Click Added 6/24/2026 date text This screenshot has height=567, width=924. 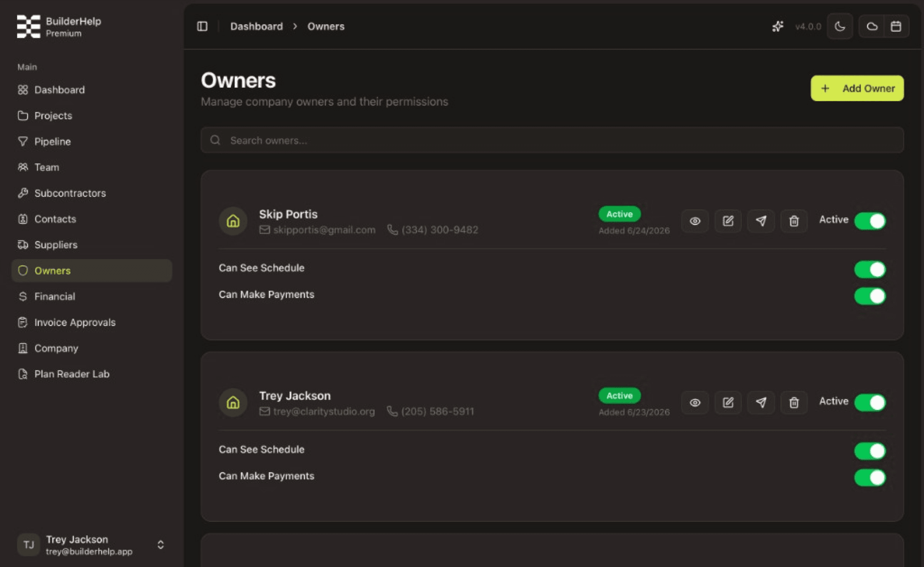click(x=634, y=230)
